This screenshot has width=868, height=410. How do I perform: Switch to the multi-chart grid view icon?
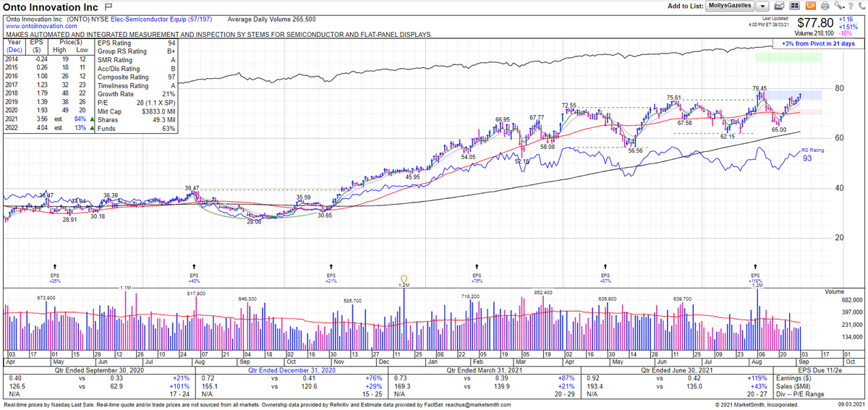(795, 6)
